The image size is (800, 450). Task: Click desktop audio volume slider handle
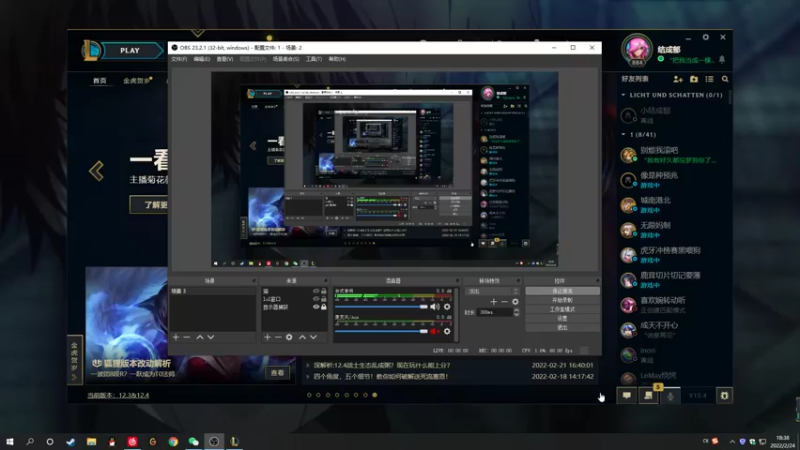click(423, 307)
